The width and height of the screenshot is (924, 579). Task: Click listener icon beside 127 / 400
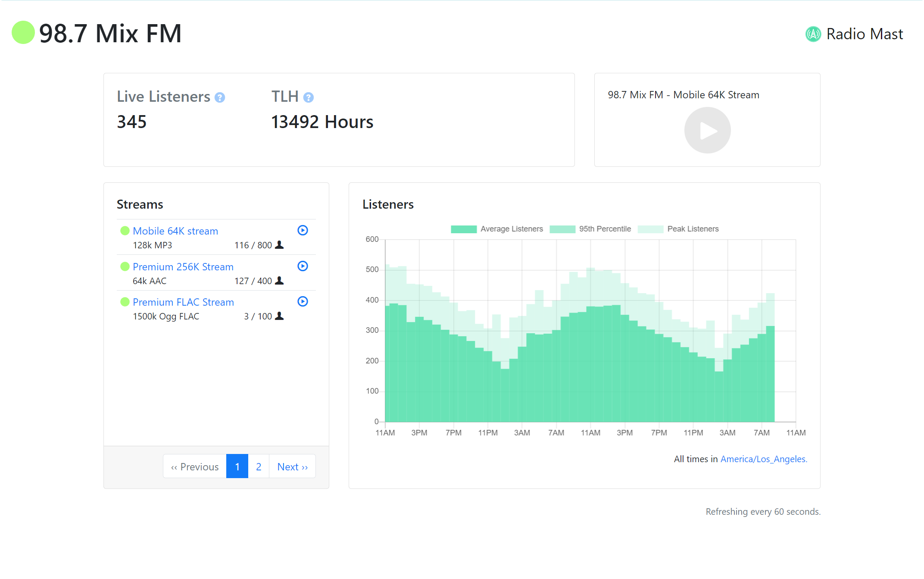[279, 281]
